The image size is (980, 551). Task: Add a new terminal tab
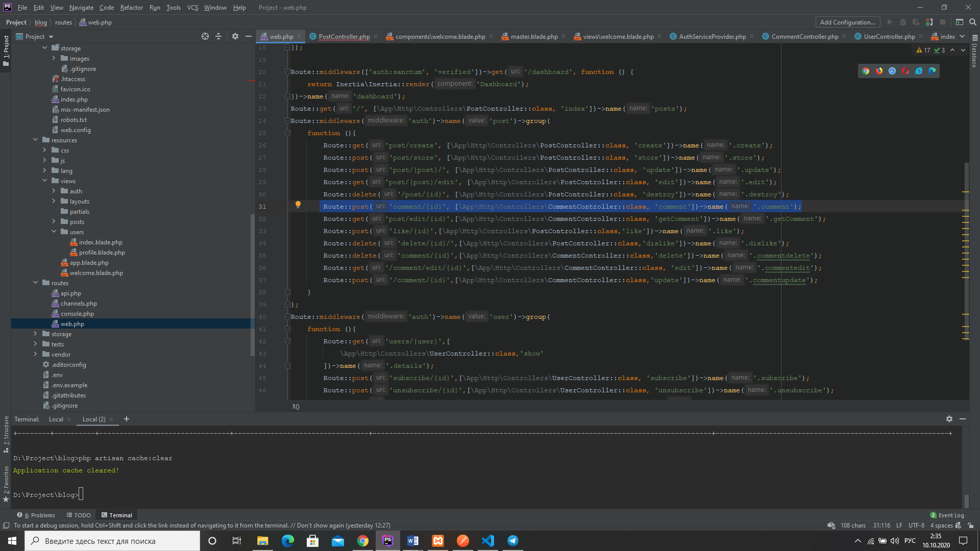click(x=127, y=419)
